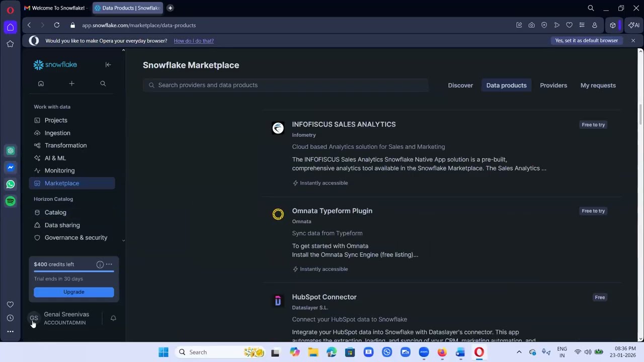
Task: Reload the current page
Action: (x=57, y=25)
